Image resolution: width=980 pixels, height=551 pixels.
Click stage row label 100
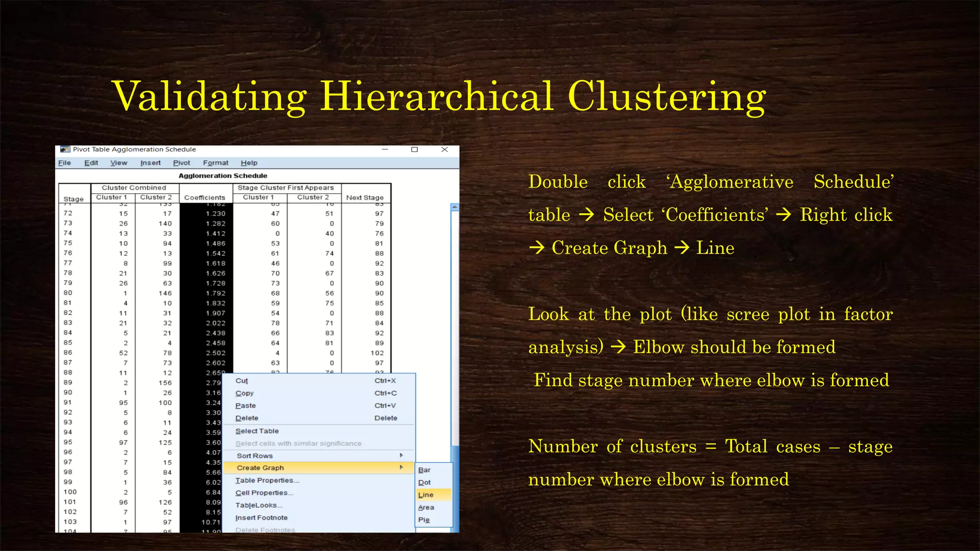coord(70,492)
